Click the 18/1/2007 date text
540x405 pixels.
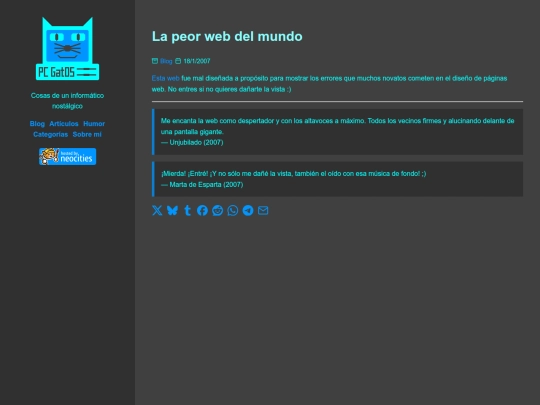pyautogui.click(x=197, y=61)
